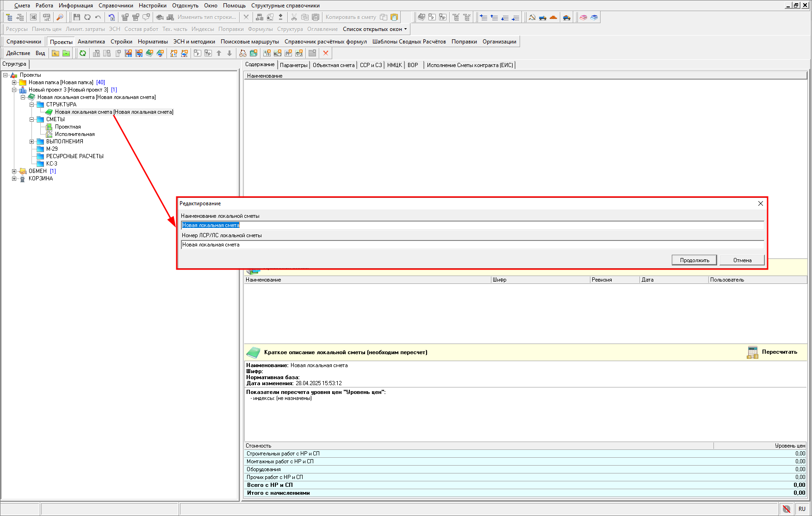Click the pink book stack icon
Viewport: 812px width, 516px height.
click(x=583, y=17)
